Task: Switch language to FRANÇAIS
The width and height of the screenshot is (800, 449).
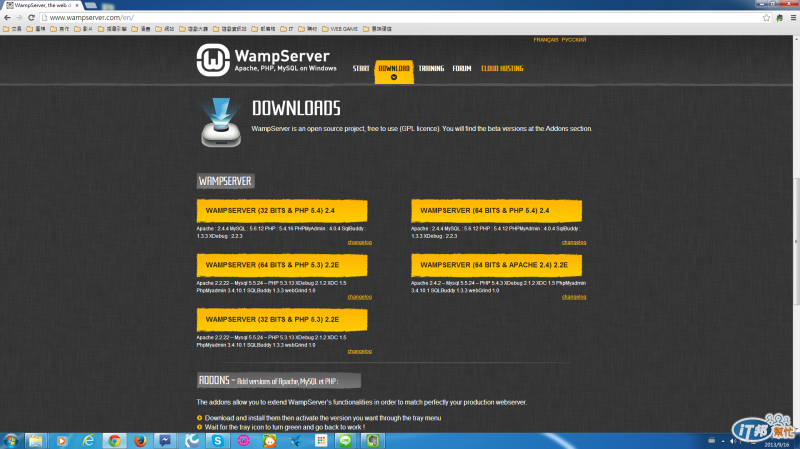Action: click(x=545, y=40)
